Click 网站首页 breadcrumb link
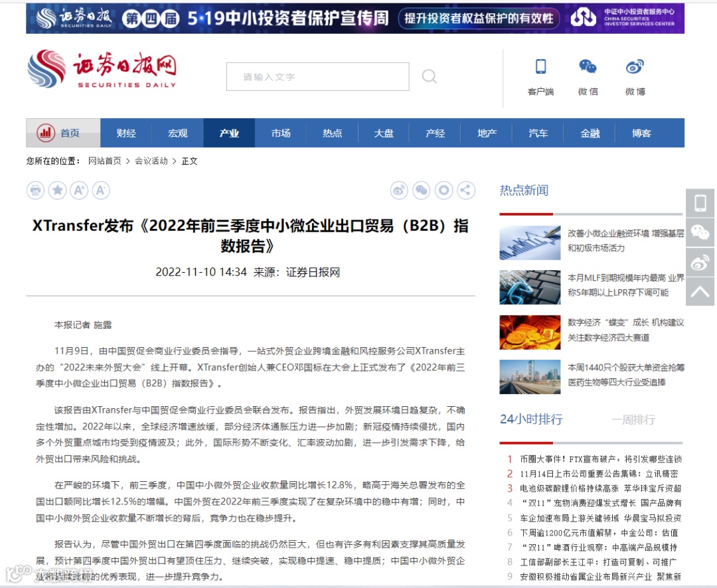Screen dimensions: 717x588 coord(105,161)
